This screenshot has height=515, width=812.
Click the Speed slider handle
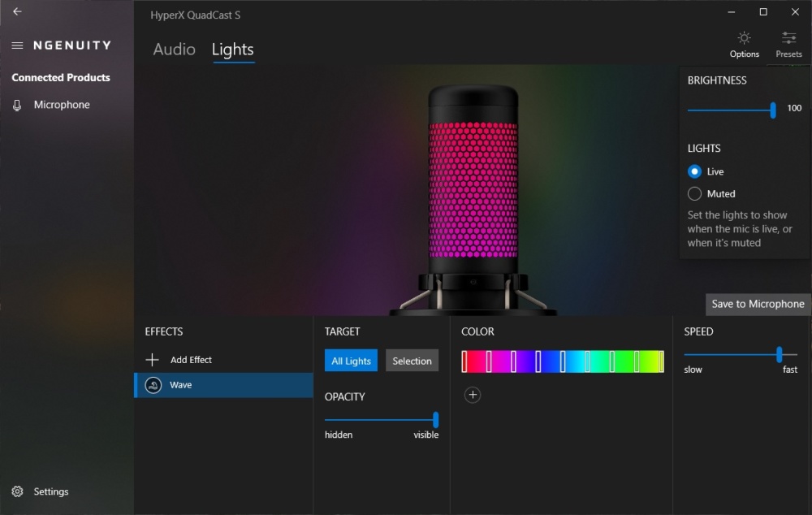[x=779, y=355]
